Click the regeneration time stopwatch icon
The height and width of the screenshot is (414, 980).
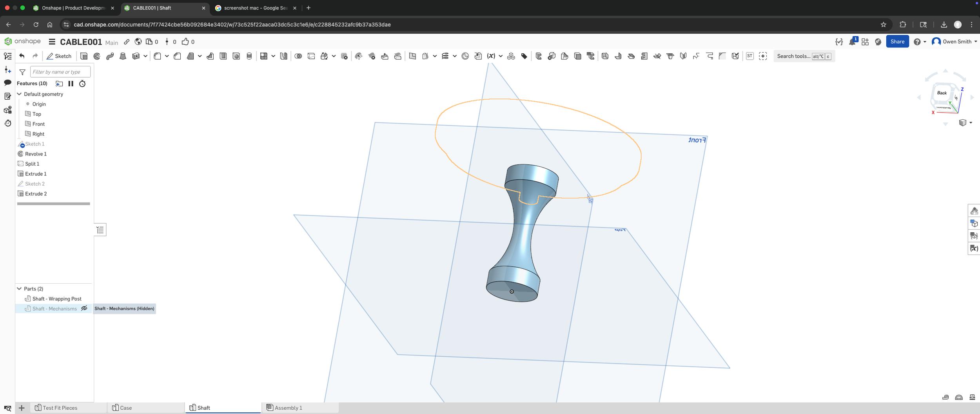(x=82, y=83)
